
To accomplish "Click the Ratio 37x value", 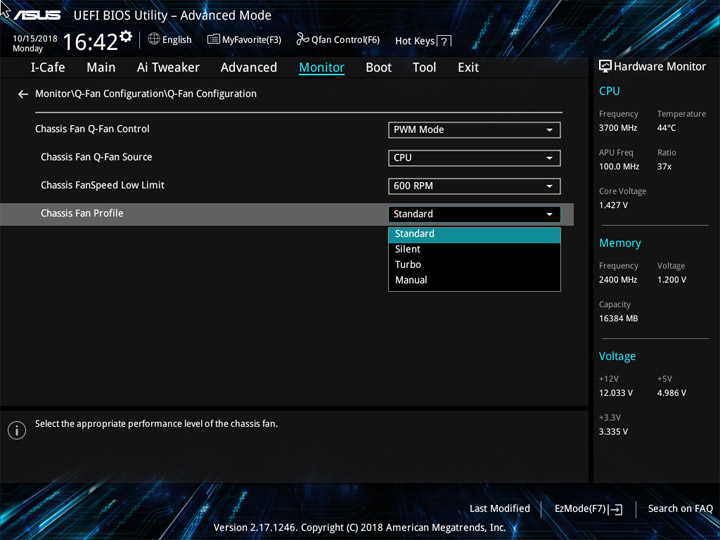I will click(664, 167).
